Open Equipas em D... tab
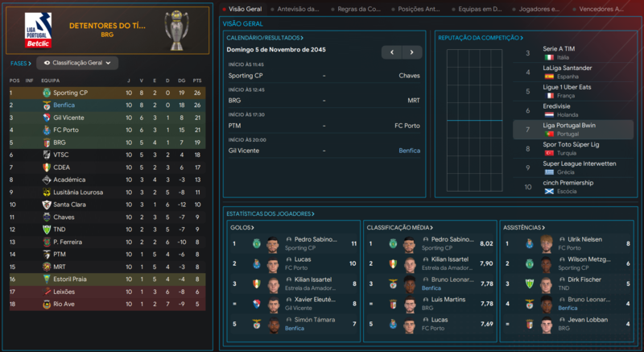Screen dimensions: 644x352 [x=480, y=9]
